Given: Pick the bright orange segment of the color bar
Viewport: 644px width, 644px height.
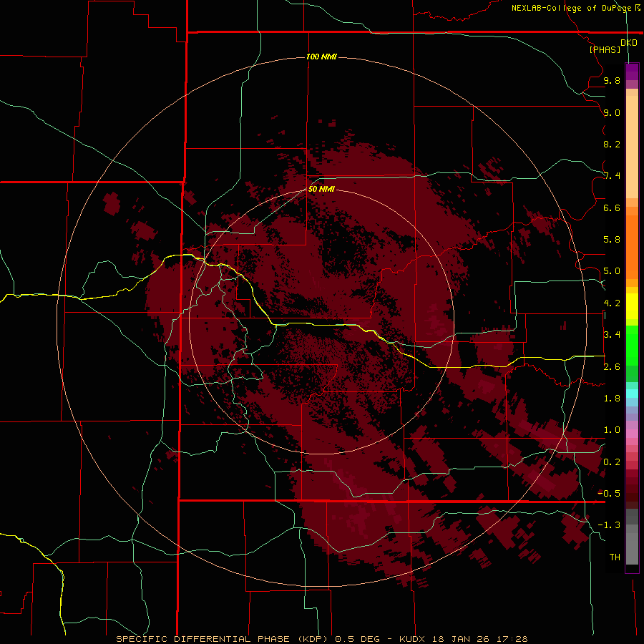Looking at the screenshot, I should tap(632, 246).
